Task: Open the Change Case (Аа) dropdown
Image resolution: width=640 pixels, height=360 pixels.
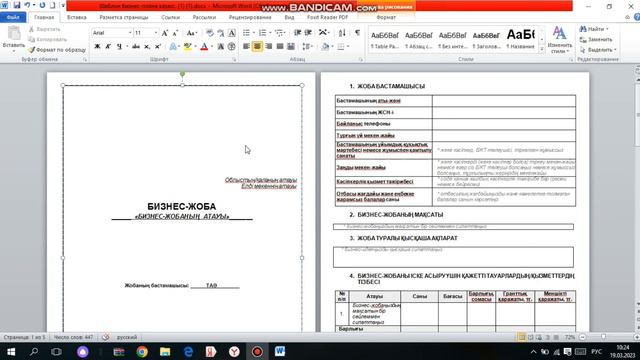Action: (x=191, y=33)
